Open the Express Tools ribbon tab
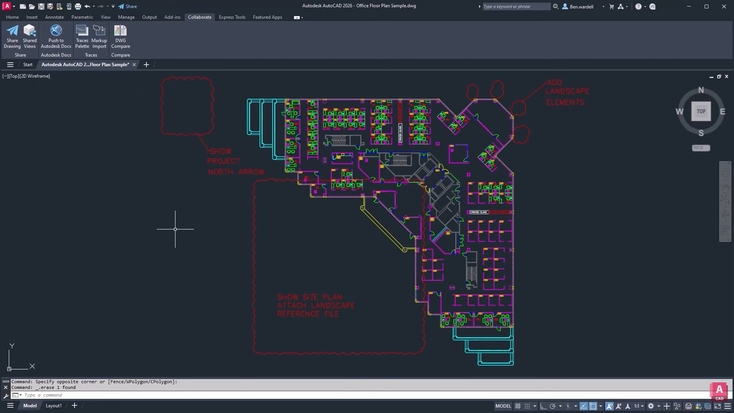Image resolution: width=734 pixels, height=413 pixels. click(x=232, y=17)
